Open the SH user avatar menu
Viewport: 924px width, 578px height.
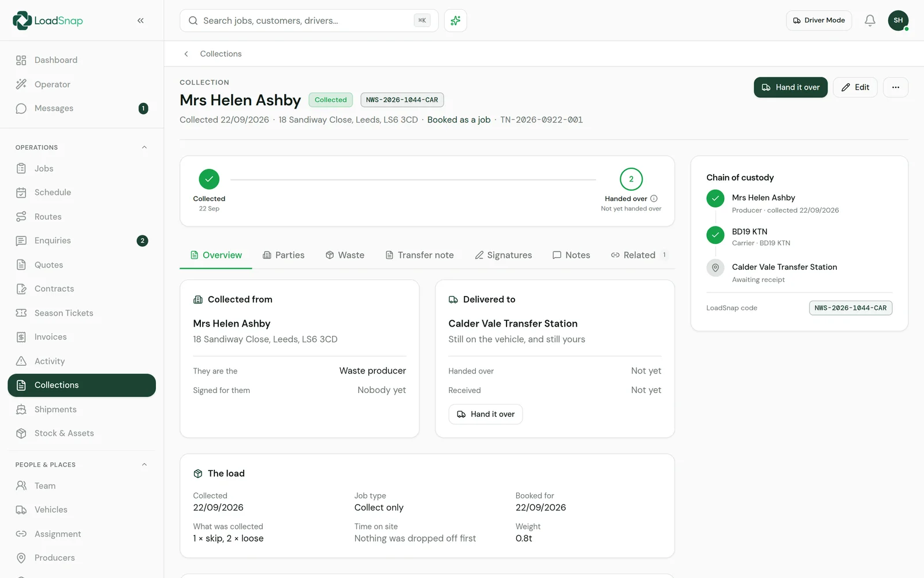pos(898,21)
